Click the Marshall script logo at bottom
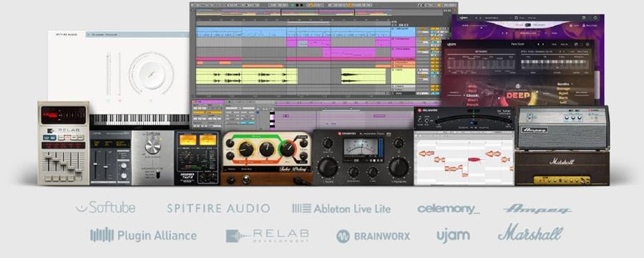The image size is (644, 258). [530, 233]
